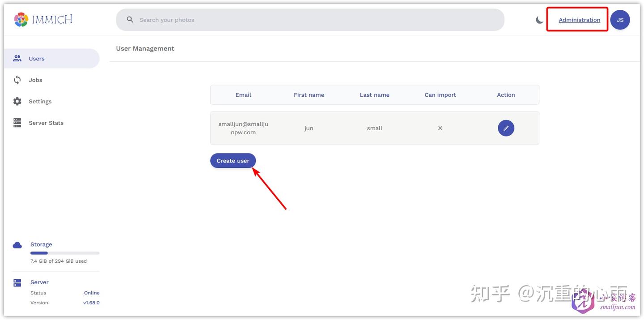Open the Administration link
The width and height of the screenshot is (644, 320).
pos(579,20)
